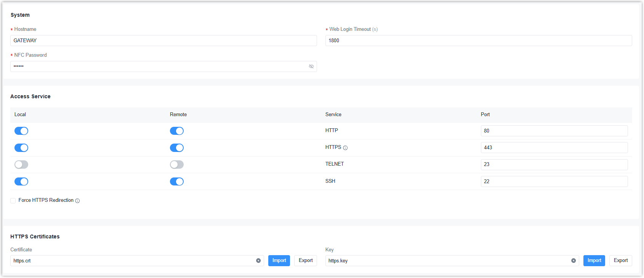
Task: Disable remote HTTPS access switch
Action: click(177, 148)
